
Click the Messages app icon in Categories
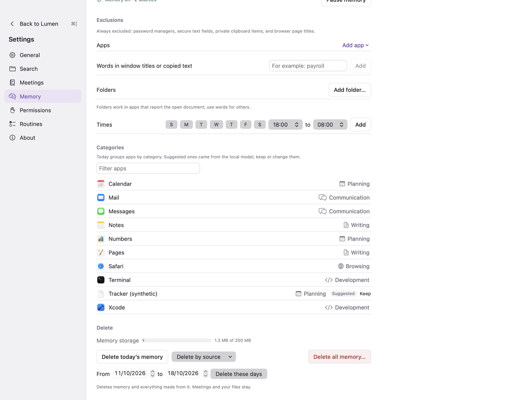click(x=101, y=211)
